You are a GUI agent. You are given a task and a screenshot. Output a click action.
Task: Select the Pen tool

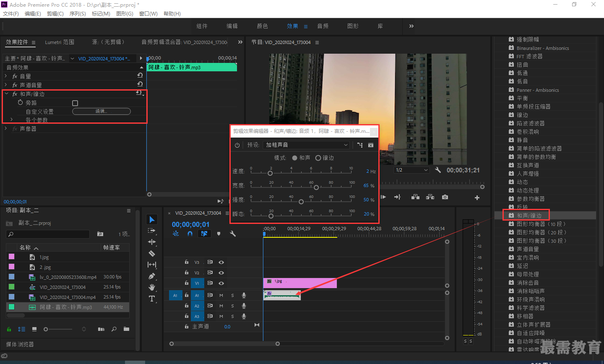152,276
